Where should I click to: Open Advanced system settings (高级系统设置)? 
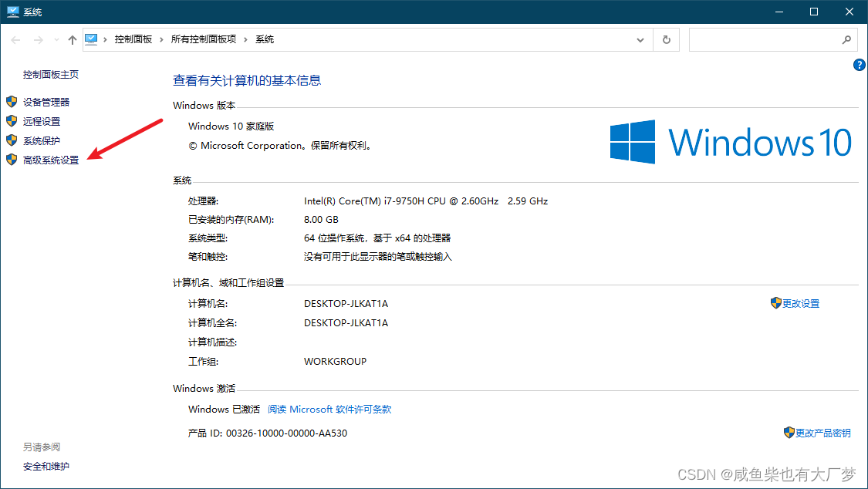coord(51,160)
